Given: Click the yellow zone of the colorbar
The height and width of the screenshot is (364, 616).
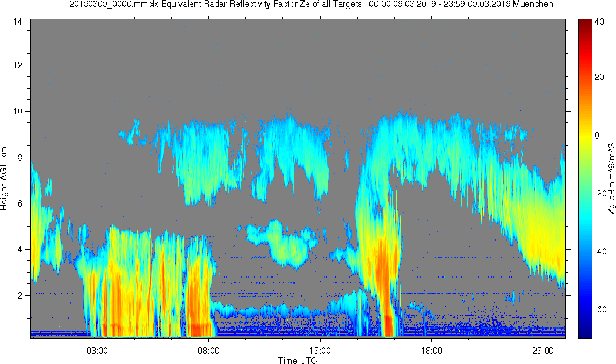Looking at the screenshot, I should pos(585,135).
